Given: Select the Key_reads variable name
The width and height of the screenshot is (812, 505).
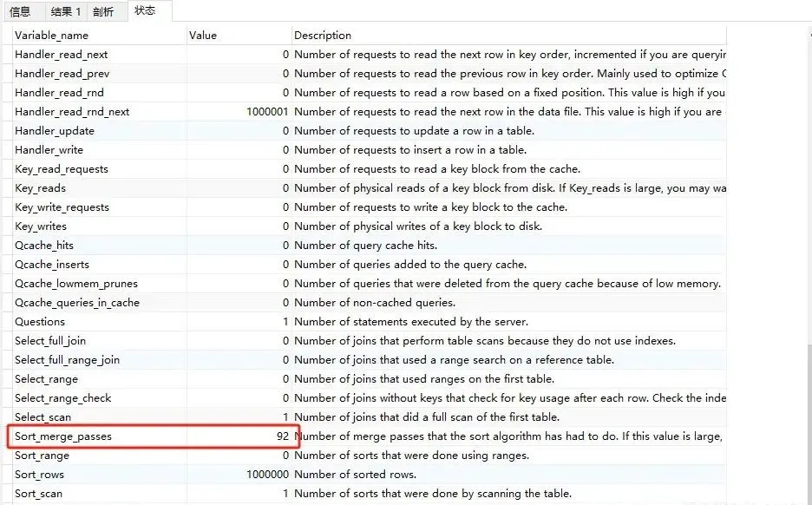Looking at the screenshot, I should 40,188.
